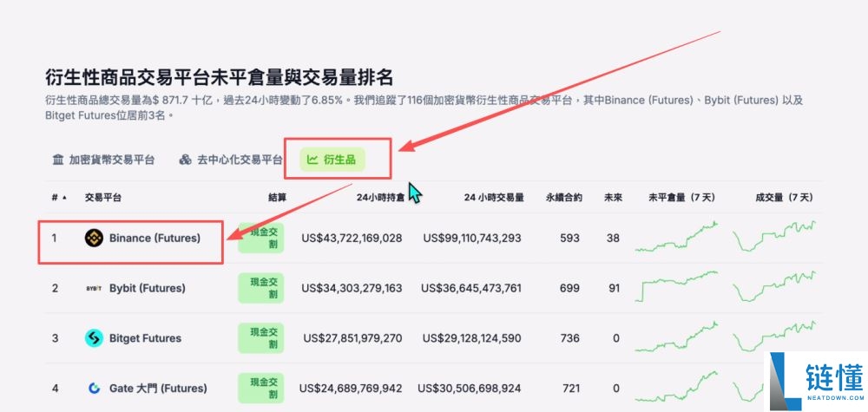
Task: Click perpetual count 593 for Binance
Action: (x=569, y=239)
